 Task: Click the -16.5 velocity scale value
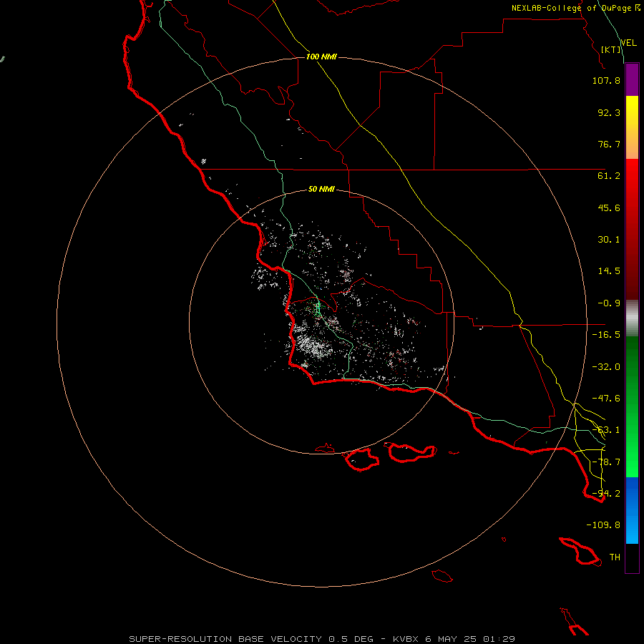click(x=606, y=335)
